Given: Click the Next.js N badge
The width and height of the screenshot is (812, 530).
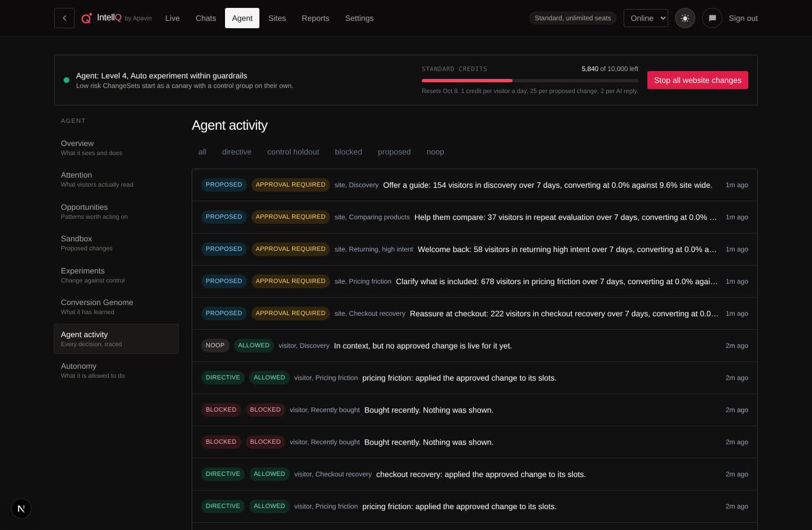Looking at the screenshot, I should (x=21, y=509).
